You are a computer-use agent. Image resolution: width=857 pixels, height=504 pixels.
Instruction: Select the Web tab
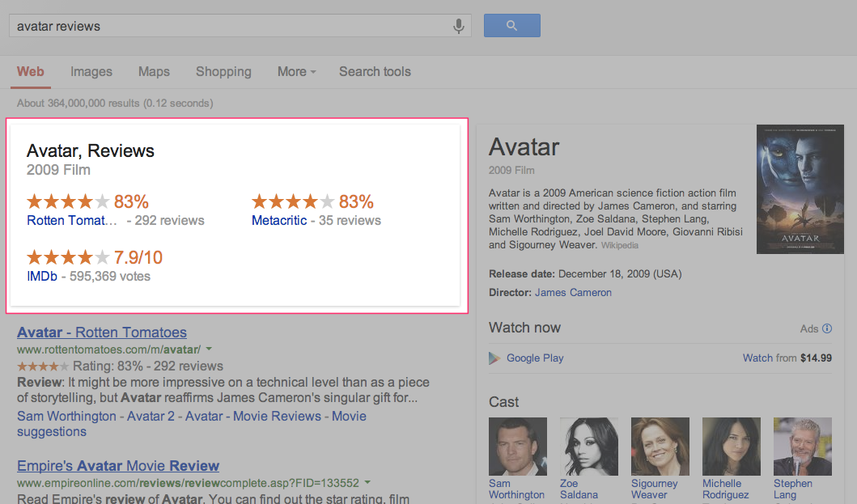pos(31,72)
